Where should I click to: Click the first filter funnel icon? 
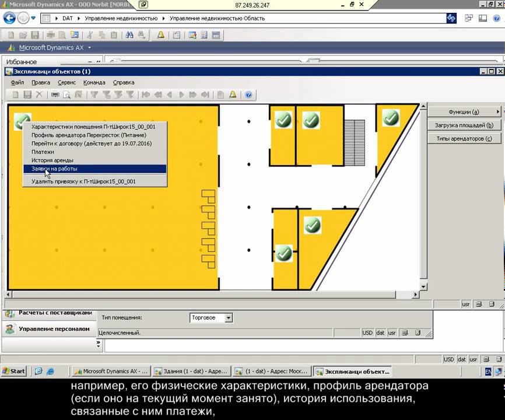[94, 94]
